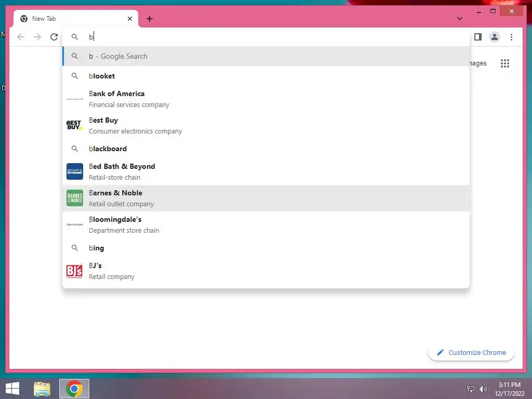
Task: Open the Images link
Action: pyautogui.click(x=478, y=63)
